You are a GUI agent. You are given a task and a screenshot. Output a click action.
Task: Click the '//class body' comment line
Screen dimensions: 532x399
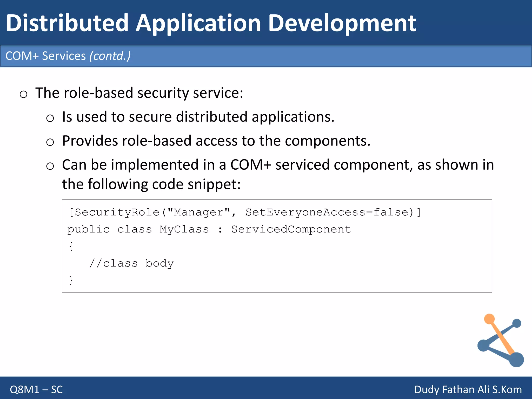[x=131, y=263]
